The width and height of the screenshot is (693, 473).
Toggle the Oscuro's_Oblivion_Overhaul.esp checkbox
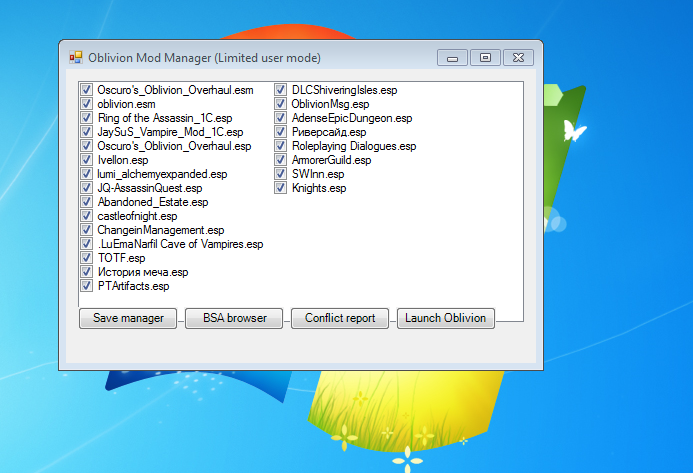[86, 146]
